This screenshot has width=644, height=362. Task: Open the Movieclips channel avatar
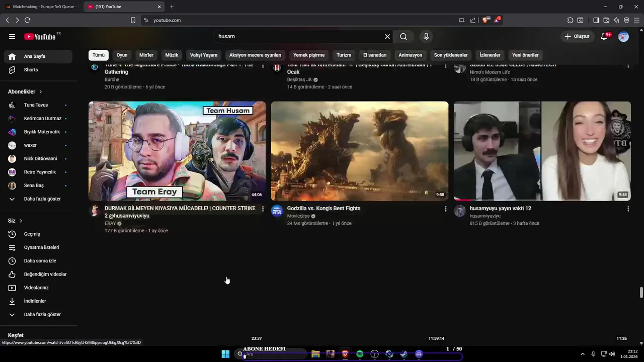click(277, 211)
